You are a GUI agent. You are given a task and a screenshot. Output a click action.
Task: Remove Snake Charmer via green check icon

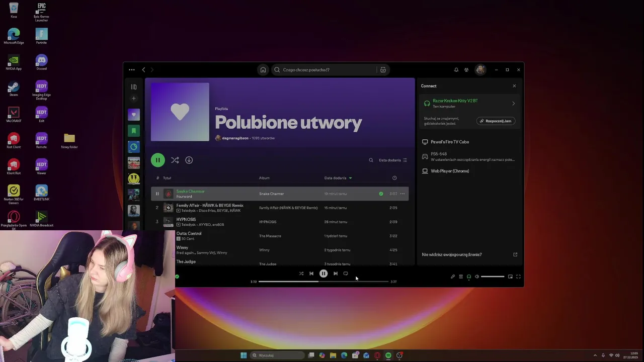[x=381, y=194]
